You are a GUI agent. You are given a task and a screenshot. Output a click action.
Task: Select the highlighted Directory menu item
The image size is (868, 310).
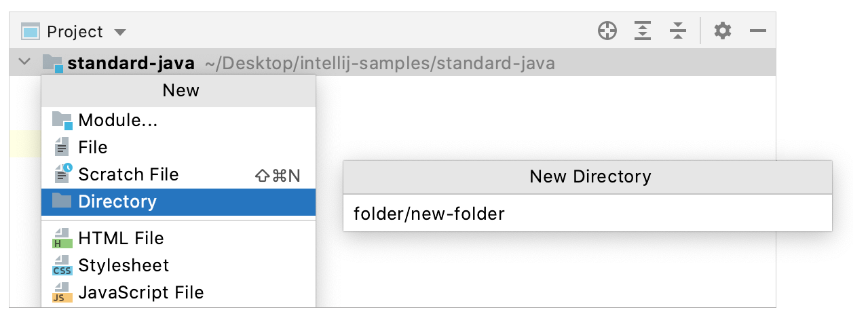(117, 201)
